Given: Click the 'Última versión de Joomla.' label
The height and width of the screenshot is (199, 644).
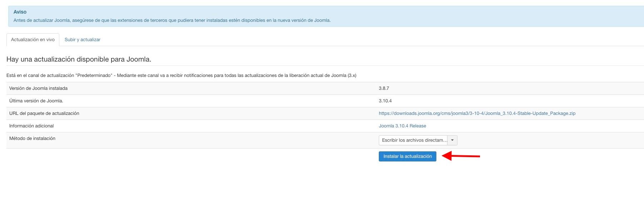Looking at the screenshot, I should [x=36, y=101].
